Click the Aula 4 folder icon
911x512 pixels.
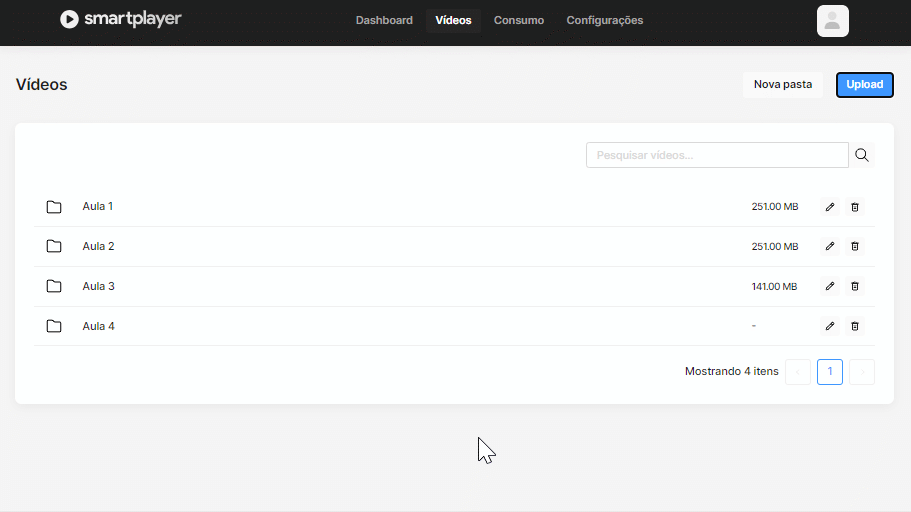[54, 326]
